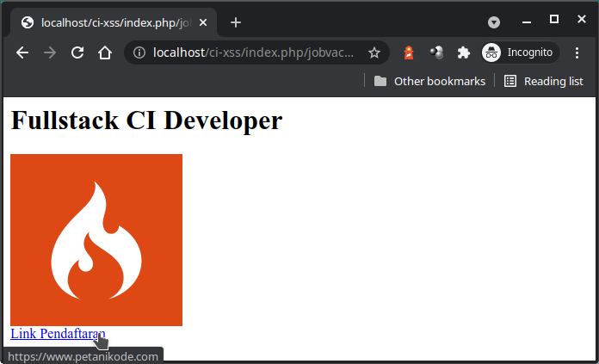Click the Link Pendaftaran hyperlink
The width and height of the screenshot is (599, 364).
pos(57,334)
